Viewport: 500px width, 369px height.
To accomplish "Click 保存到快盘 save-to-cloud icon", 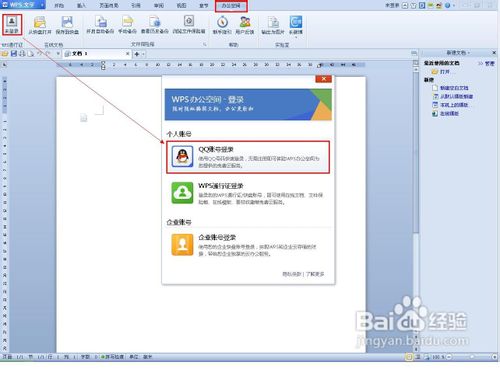I will tap(67, 22).
